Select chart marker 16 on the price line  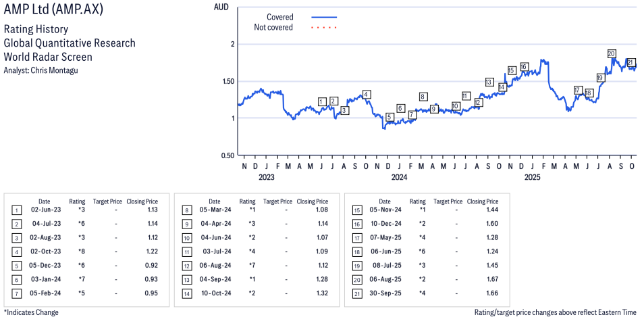[524, 67]
